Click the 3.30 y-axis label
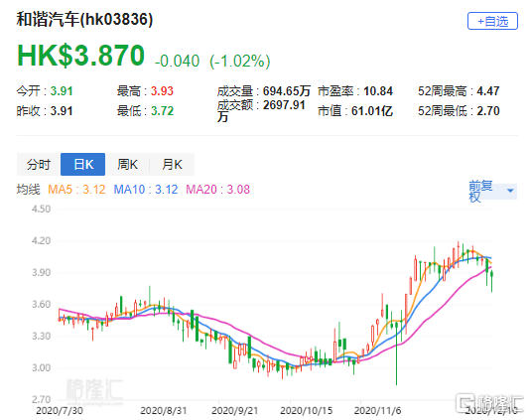 42,337
